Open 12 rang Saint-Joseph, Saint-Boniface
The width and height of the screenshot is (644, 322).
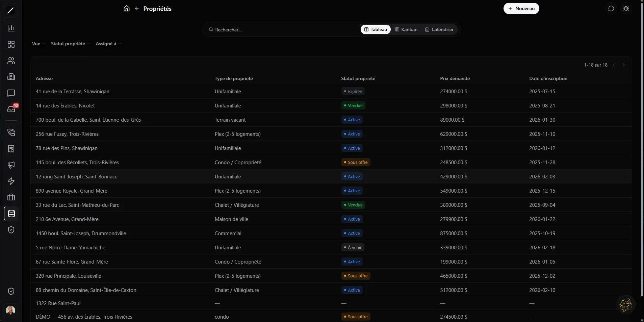coord(331,176)
